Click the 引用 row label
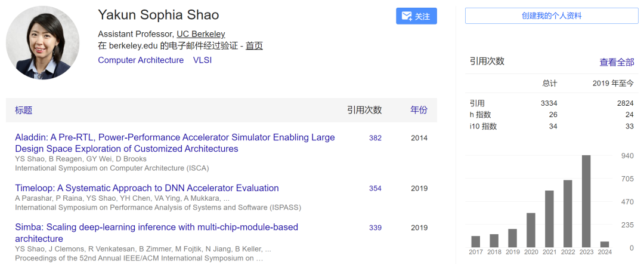This screenshot has width=644, height=264. tap(477, 103)
